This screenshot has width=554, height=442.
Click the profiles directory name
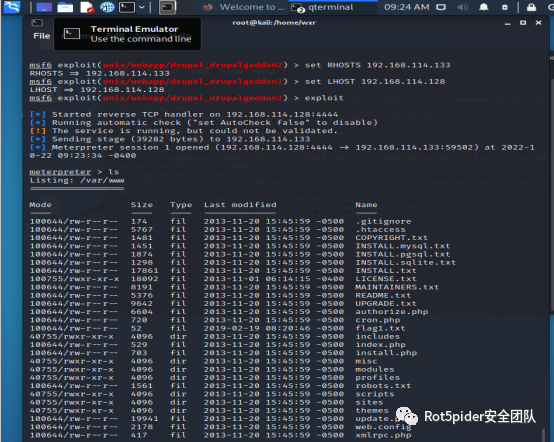378,377
